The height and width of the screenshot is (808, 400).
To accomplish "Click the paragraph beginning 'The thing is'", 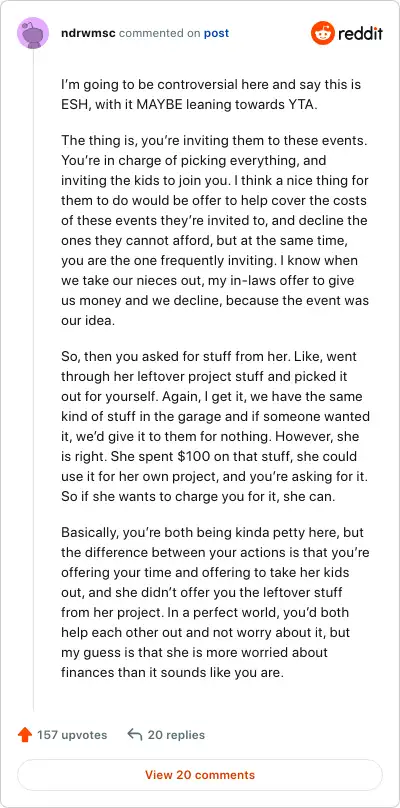I will click(x=214, y=230).
